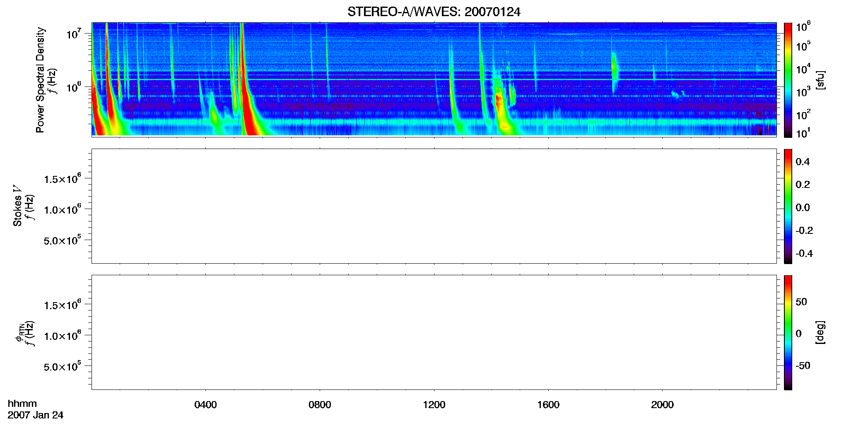This screenshot has width=868, height=447.
Task: Select the Power Spectral Density axis label
Action: (40, 80)
